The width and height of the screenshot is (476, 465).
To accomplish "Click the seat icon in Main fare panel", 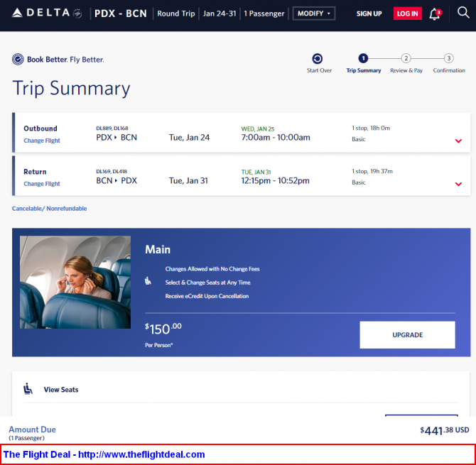I will (148, 281).
